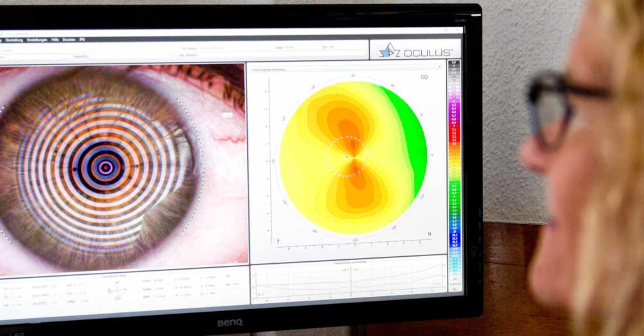Viewport: 644px width, 336px height.
Task: Click the curvature profile graph below the map
Action: 349,281
